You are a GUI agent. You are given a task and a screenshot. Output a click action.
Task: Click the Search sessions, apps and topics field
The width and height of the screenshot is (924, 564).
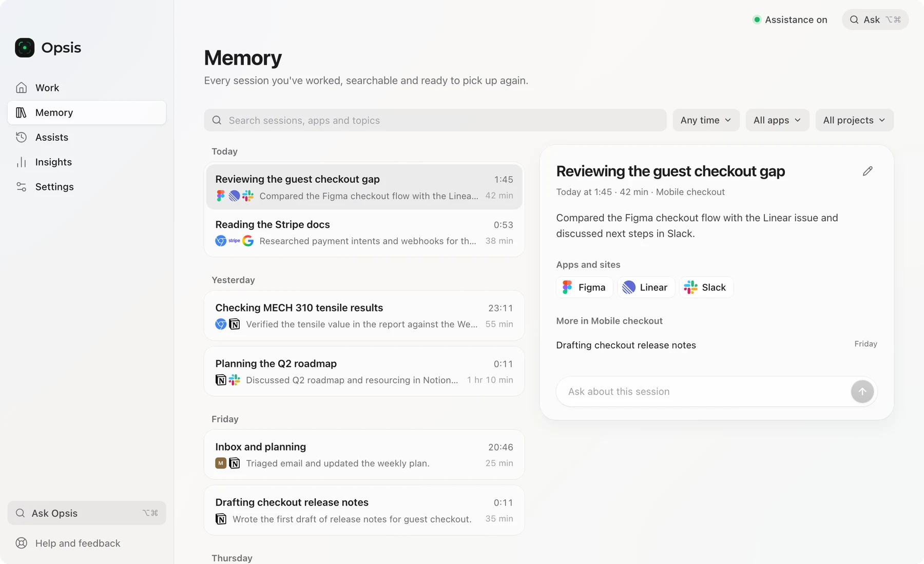[435, 120]
